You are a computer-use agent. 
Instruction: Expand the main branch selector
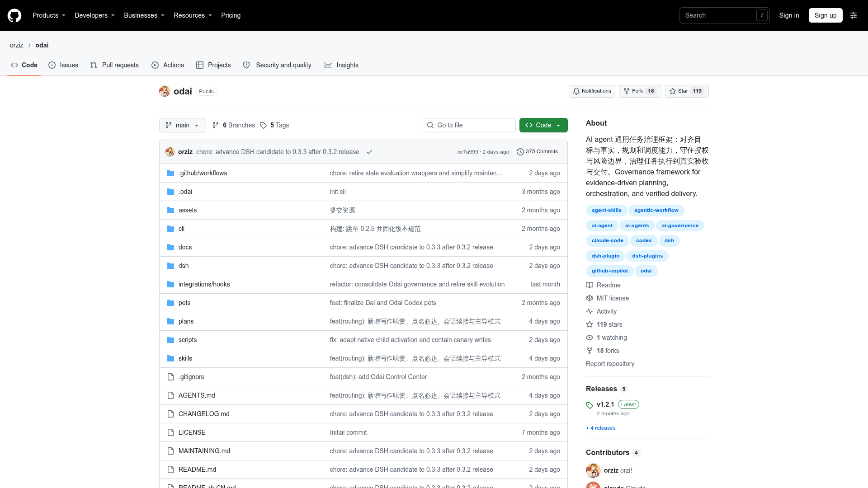[x=183, y=125]
